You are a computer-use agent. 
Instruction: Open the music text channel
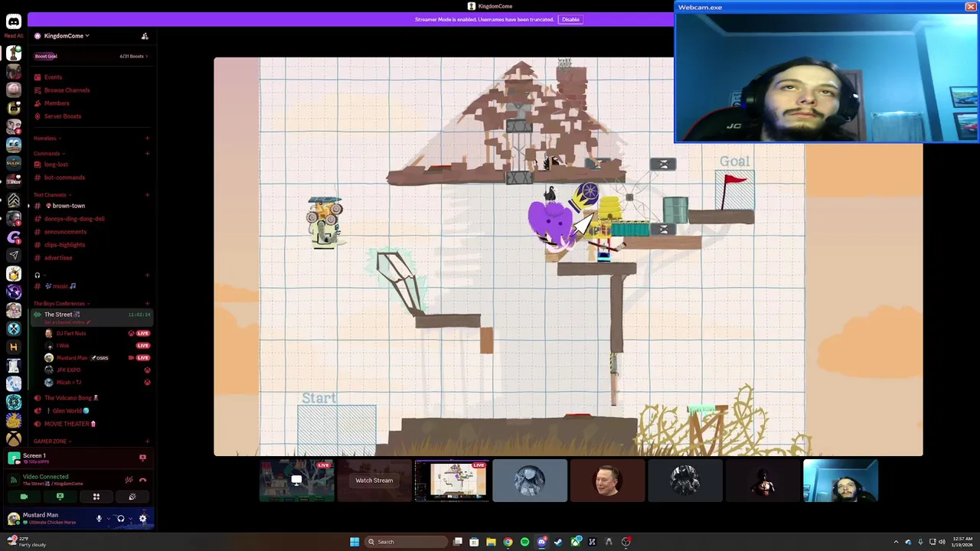60,286
